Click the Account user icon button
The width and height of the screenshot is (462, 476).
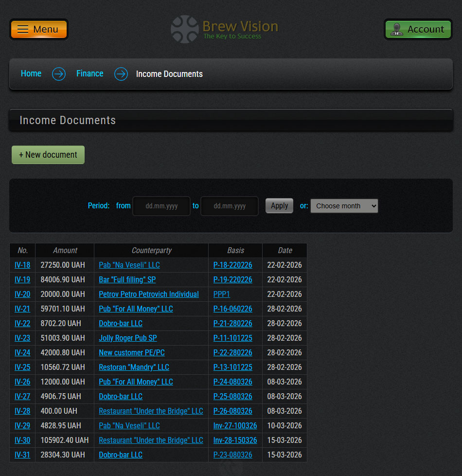tap(418, 29)
